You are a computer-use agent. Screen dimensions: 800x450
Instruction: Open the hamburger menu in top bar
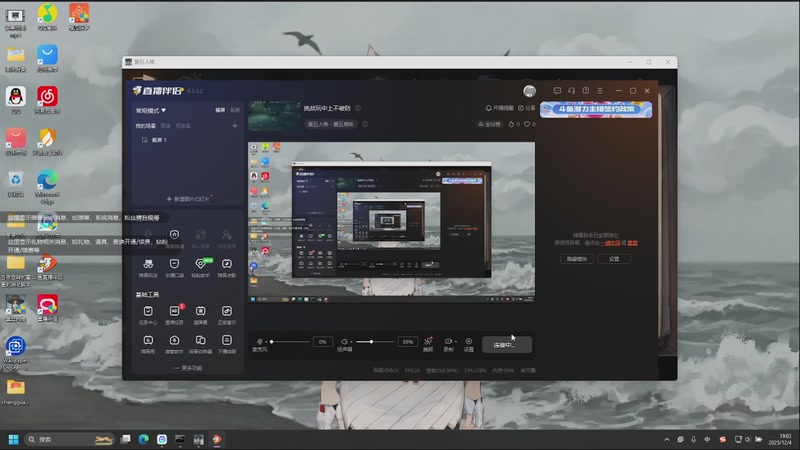pos(600,91)
